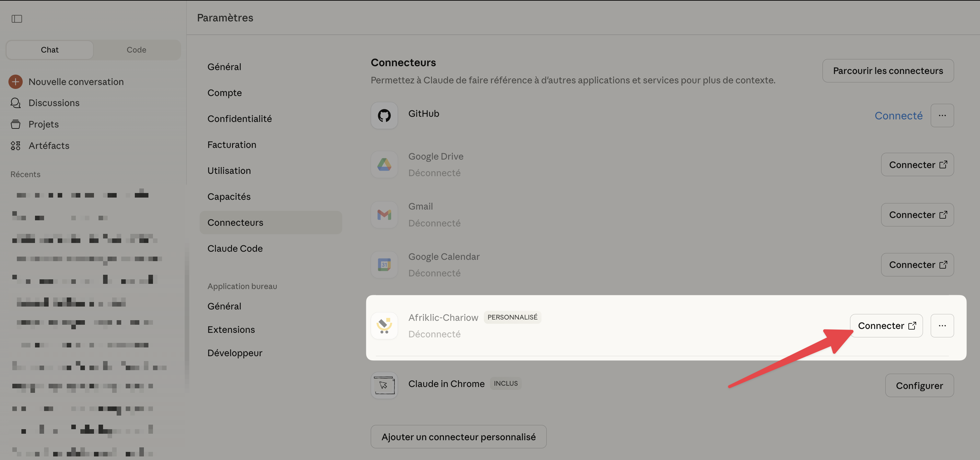Click Ajouter un connecteur personnalisé
980x460 pixels.
tap(458, 437)
